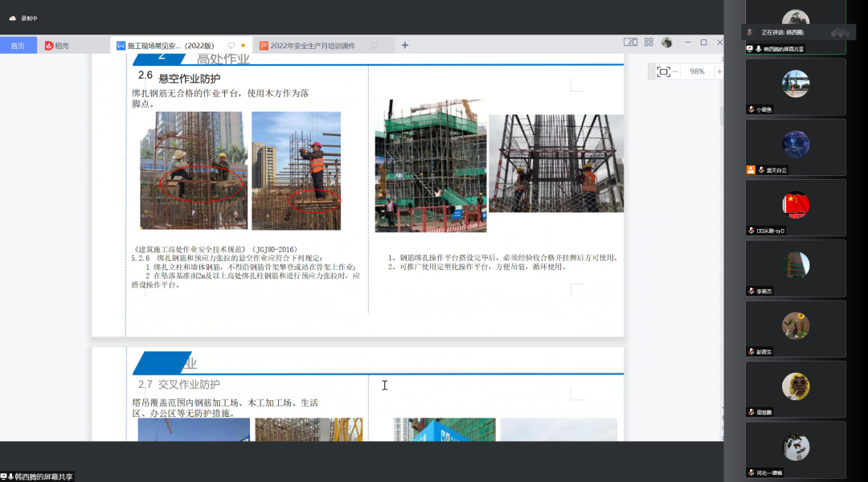Select the China flag avatar participant tile
Image resolution: width=868 pixels, height=482 pixels.
pos(795,207)
